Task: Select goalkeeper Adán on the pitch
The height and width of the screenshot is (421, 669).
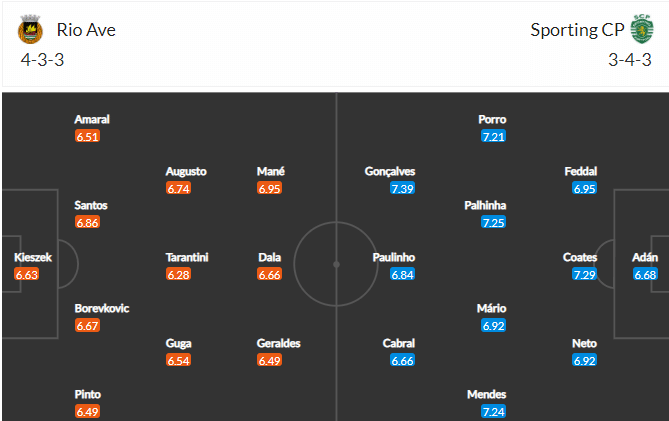Action: [645, 257]
